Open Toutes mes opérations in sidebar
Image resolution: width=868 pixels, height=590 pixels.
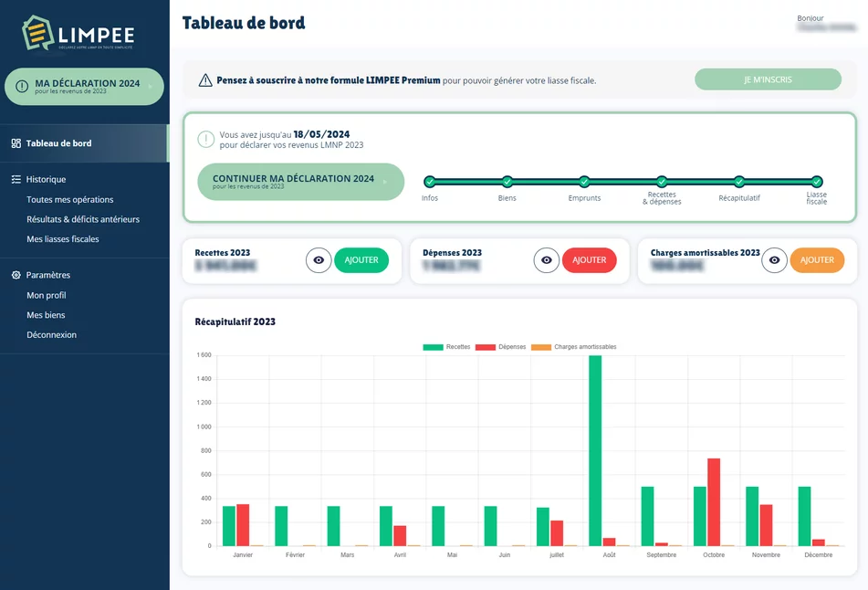coord(70,200)
